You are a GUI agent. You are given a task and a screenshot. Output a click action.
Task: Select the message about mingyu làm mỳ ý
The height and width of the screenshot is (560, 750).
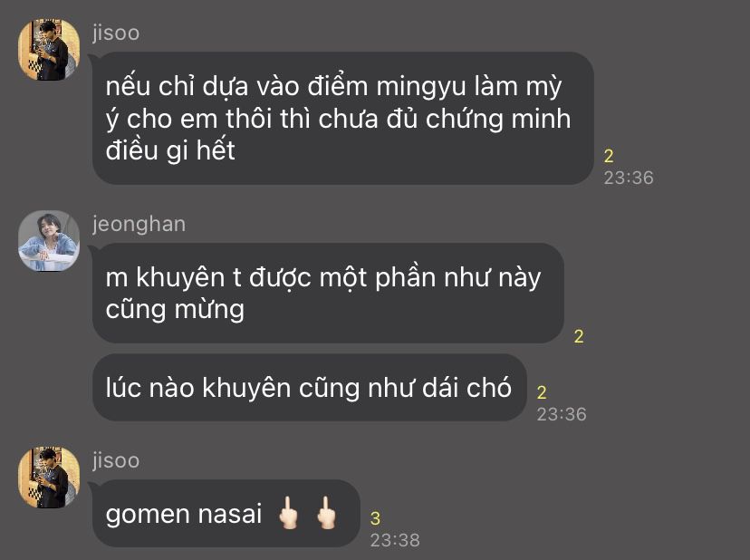pos(342,118)
